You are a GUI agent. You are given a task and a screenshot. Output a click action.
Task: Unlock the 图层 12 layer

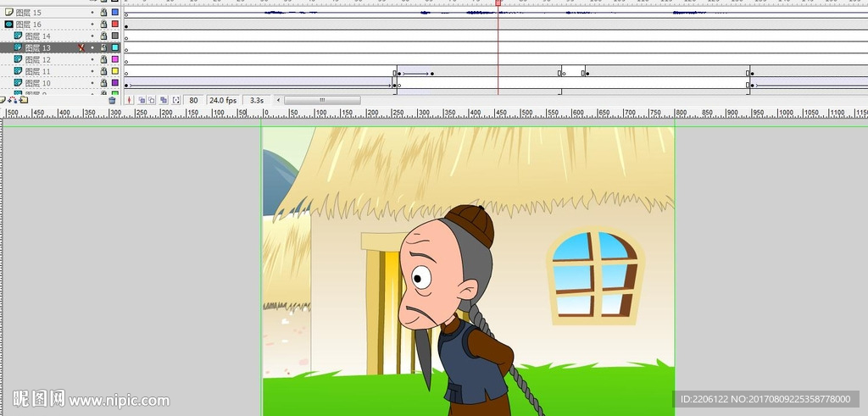[x=103, y=60]
